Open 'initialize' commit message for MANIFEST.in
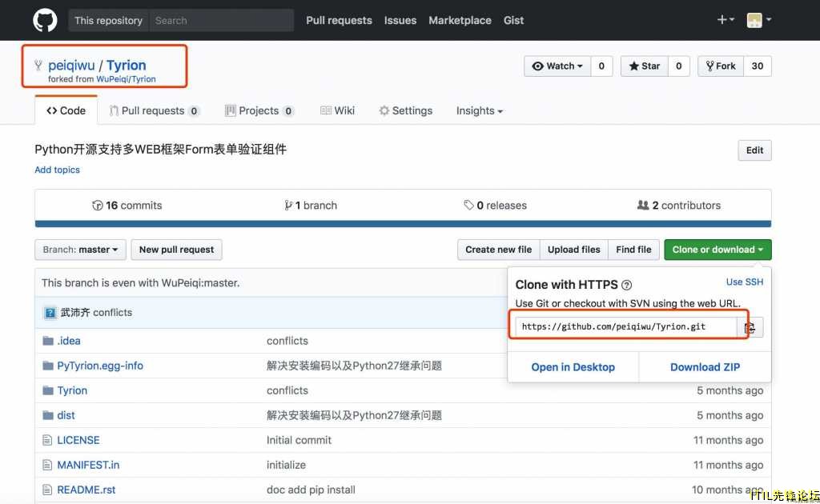The width and height of the screenshot is (820, 504). [x=286, y=465]
